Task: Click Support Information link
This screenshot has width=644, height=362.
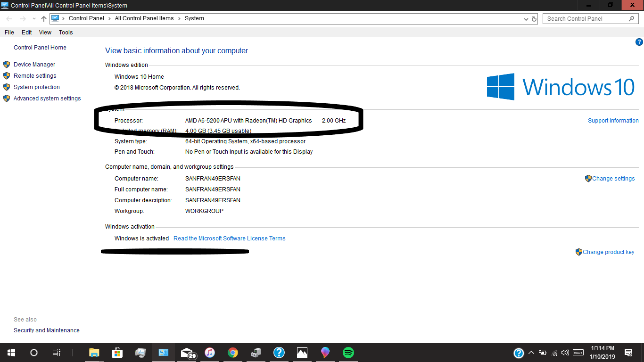Action: click(613, 121)
